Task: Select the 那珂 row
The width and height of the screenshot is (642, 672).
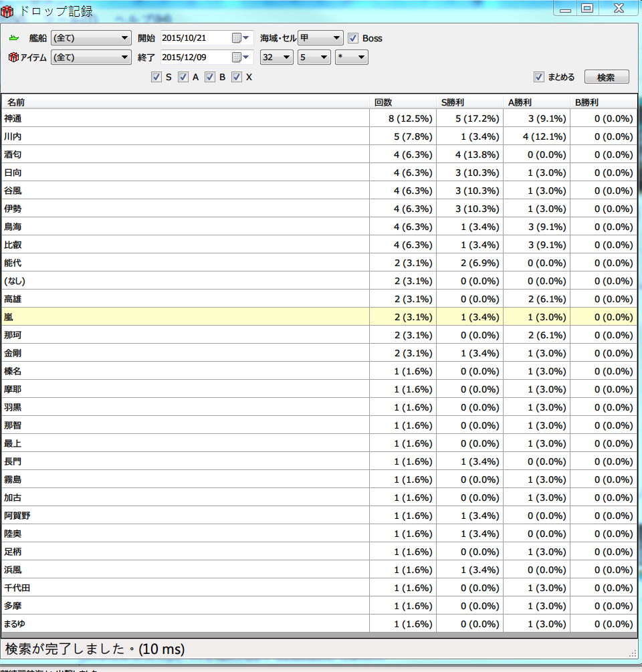Action: coord(319,335)
